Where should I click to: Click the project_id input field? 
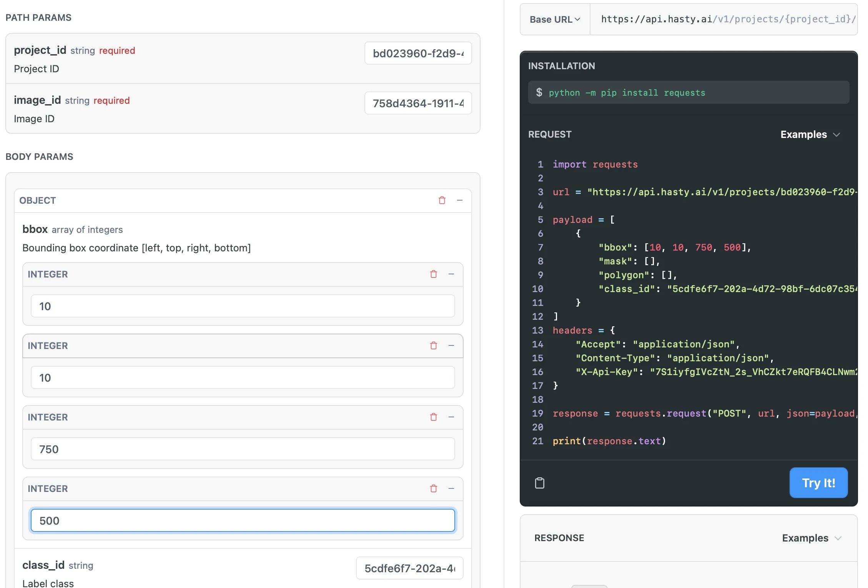coord(418,53)
